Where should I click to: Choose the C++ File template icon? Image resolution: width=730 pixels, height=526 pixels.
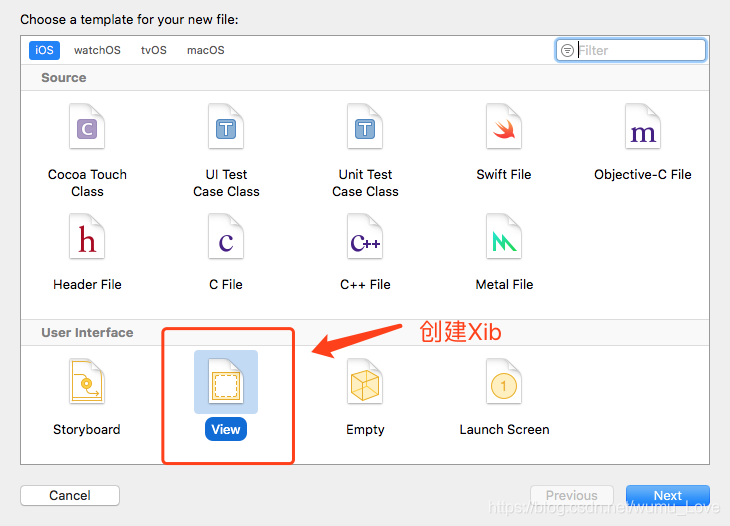click(x=365, y=236)
